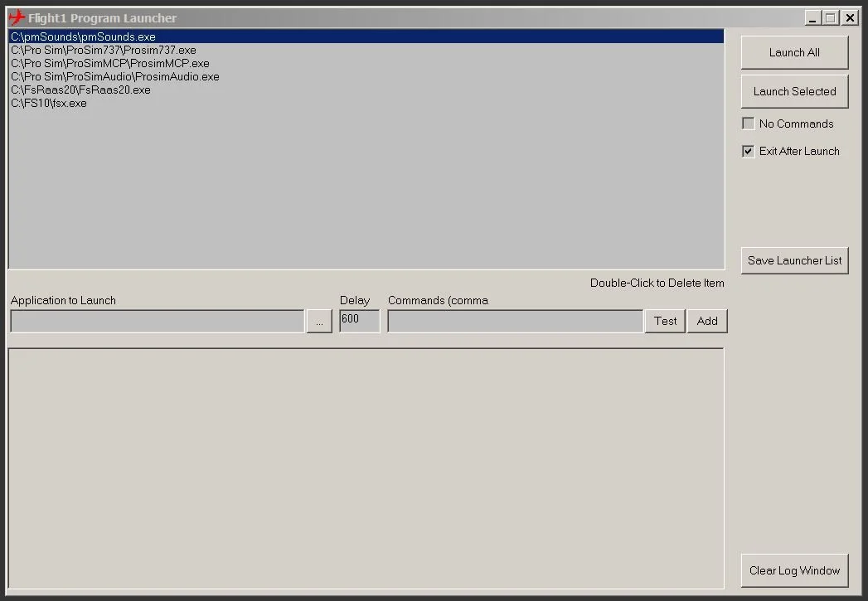Click the Delay field showing 600

click(x=359, y=321)
